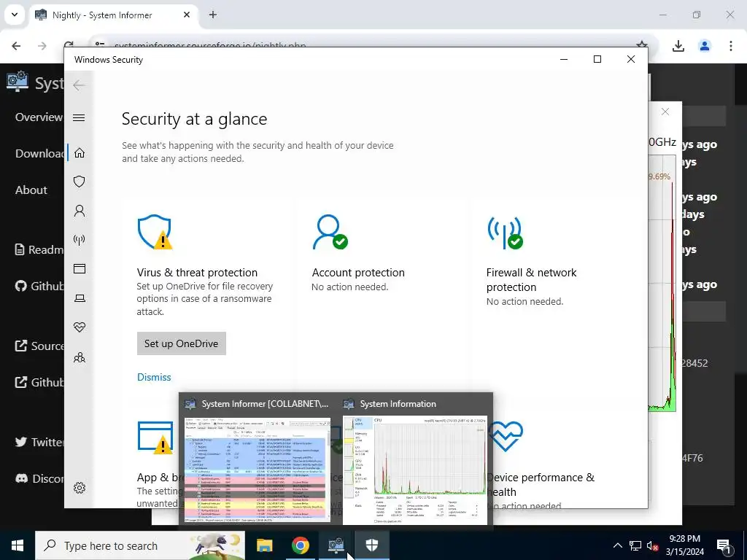Open the Firewall & network protection heading
This screenshot has height=560, width=747.
click(531, 279)
